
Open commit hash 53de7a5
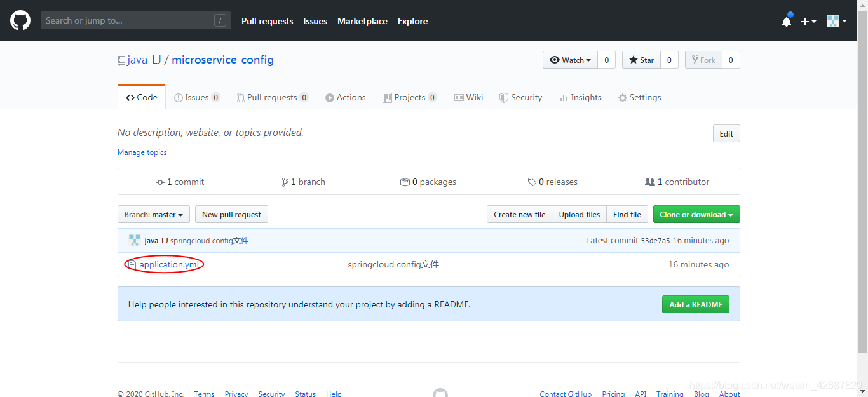click(655, 241)
